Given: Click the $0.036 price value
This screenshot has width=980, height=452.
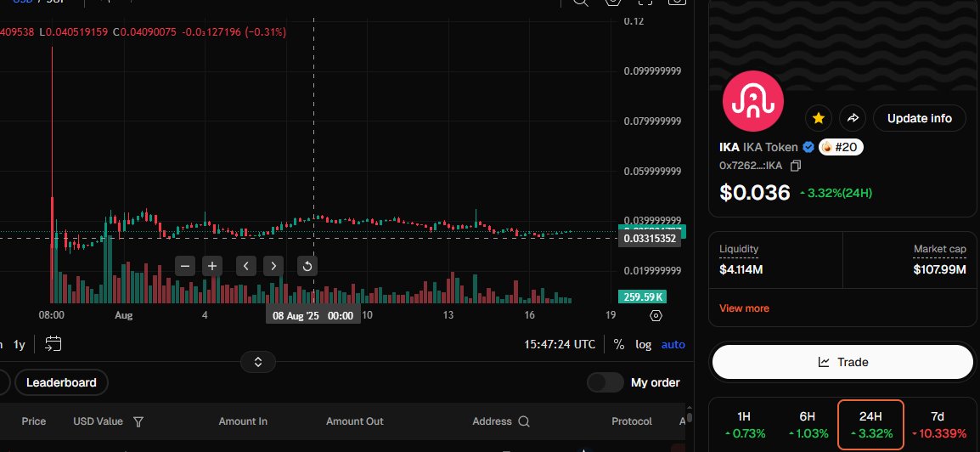Looking at the screenshot, I should 754,193.
